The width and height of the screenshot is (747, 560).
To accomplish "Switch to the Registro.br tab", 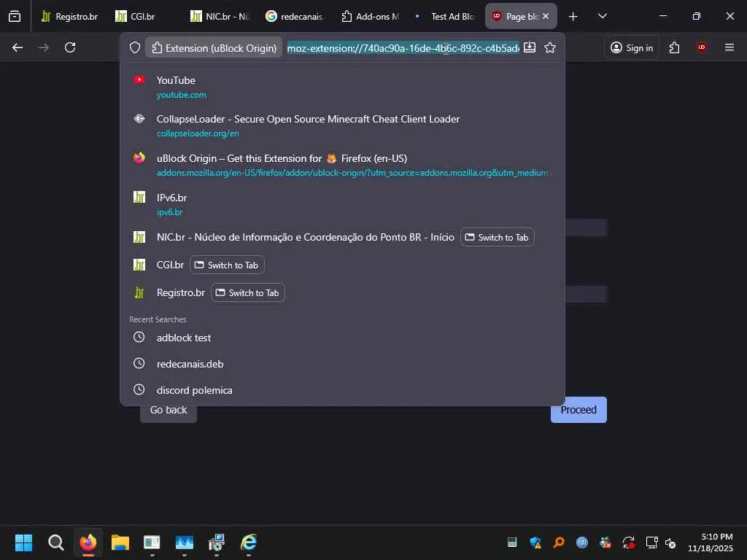I will pos(69,16).
